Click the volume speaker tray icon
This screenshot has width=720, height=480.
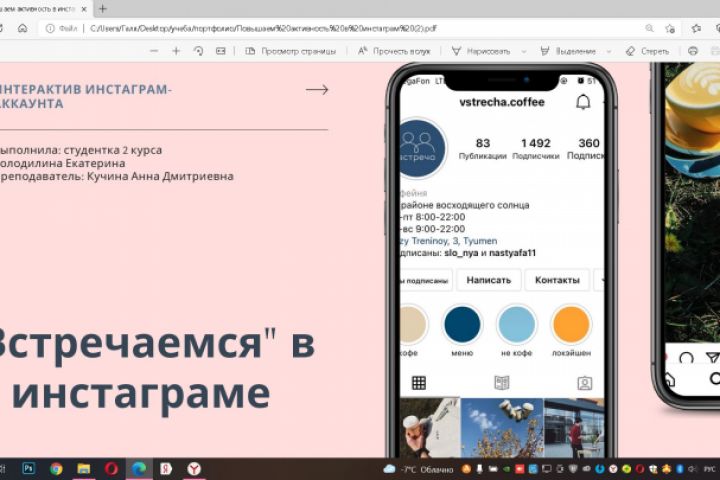click(x=691, y=469)
